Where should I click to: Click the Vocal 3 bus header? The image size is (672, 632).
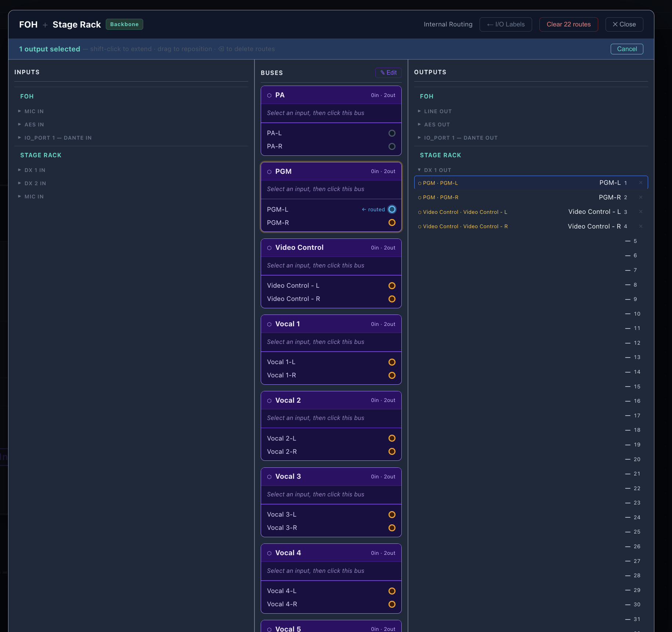point(331,477)
